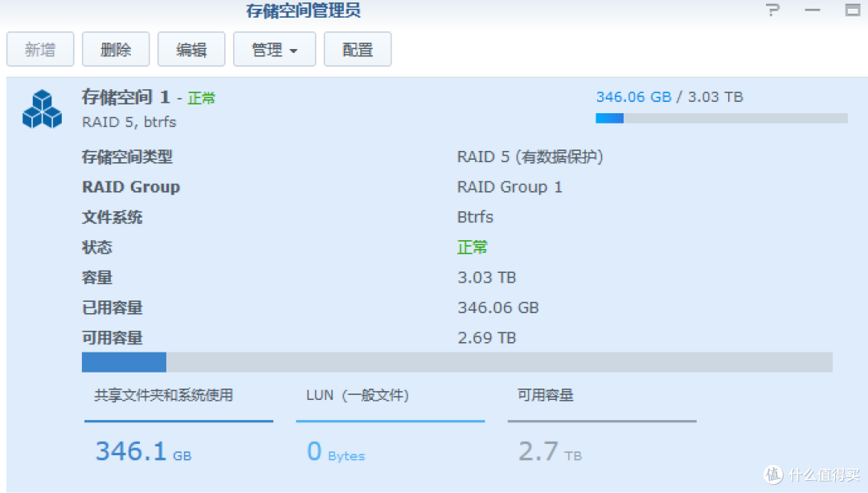Click the green 正常 state value in details
Image resolution: width=868 pixels, height=493 pixels.
click(x=473, y=247)
